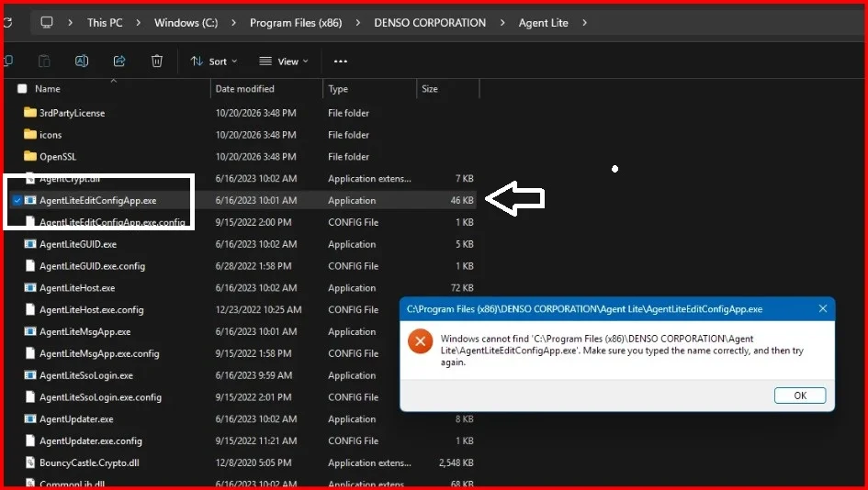Click the 3rdPartyLicense folder icon
Image resolution: width=868 pixels, height=490 pixels.
coord(30,113)
